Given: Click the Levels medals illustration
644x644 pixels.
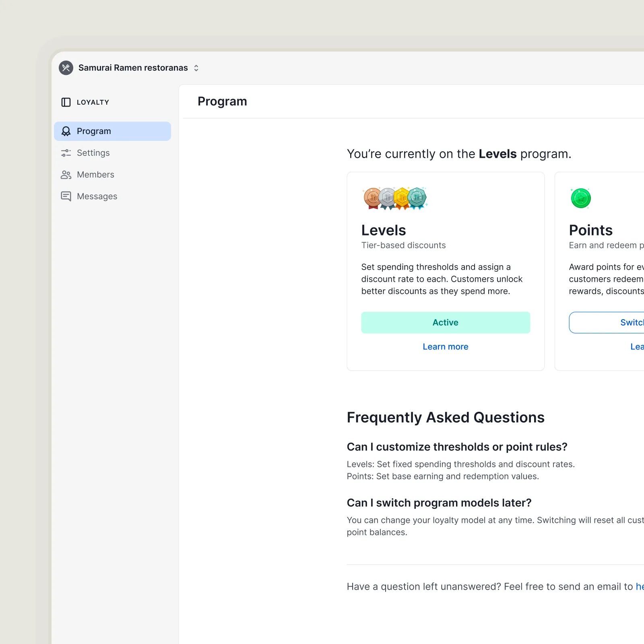Looking at the screenshot, I should click(x=395, y=198).
